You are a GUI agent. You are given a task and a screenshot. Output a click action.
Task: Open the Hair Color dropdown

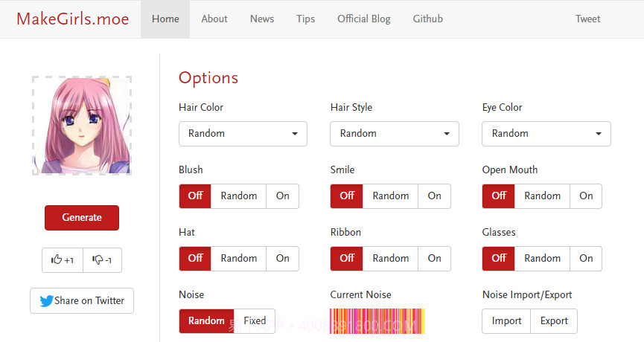(x=243, y=134)
